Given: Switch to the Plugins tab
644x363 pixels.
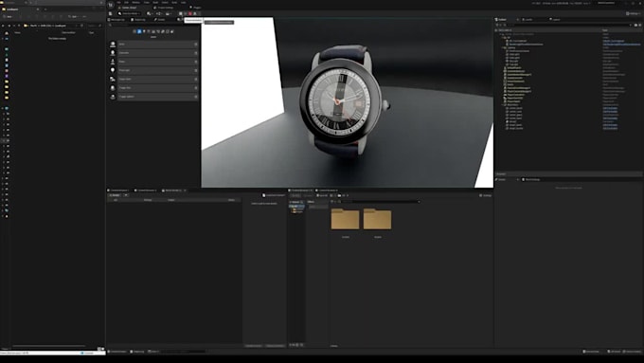Looking at the screenshot, I should [x=195, y=8].
